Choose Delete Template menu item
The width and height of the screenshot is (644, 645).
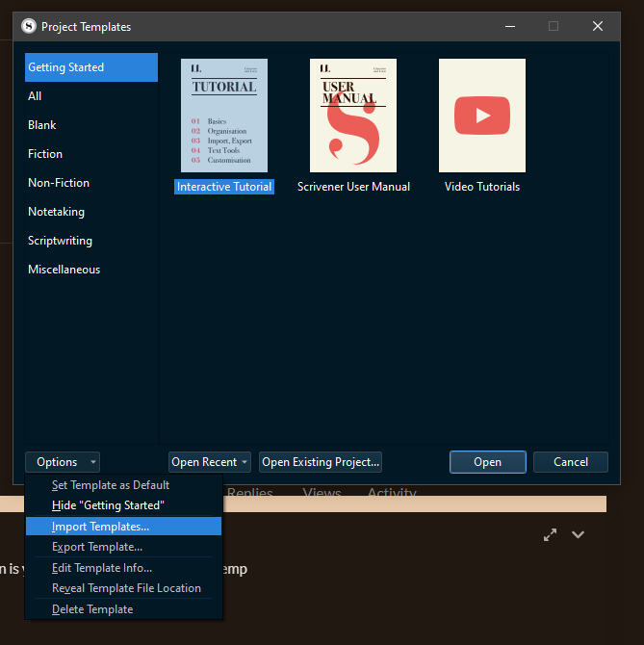pyautogui.click(x=123, y=609)
